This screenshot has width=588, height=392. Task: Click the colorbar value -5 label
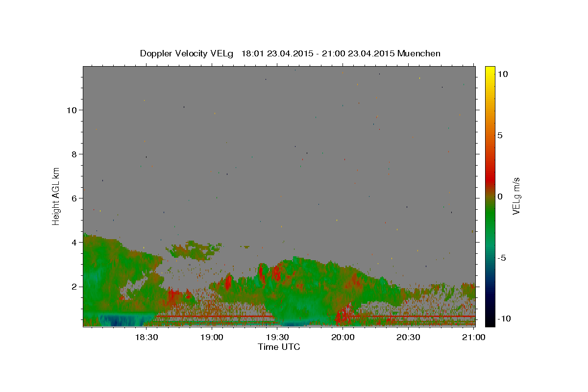tap(502, 258)
